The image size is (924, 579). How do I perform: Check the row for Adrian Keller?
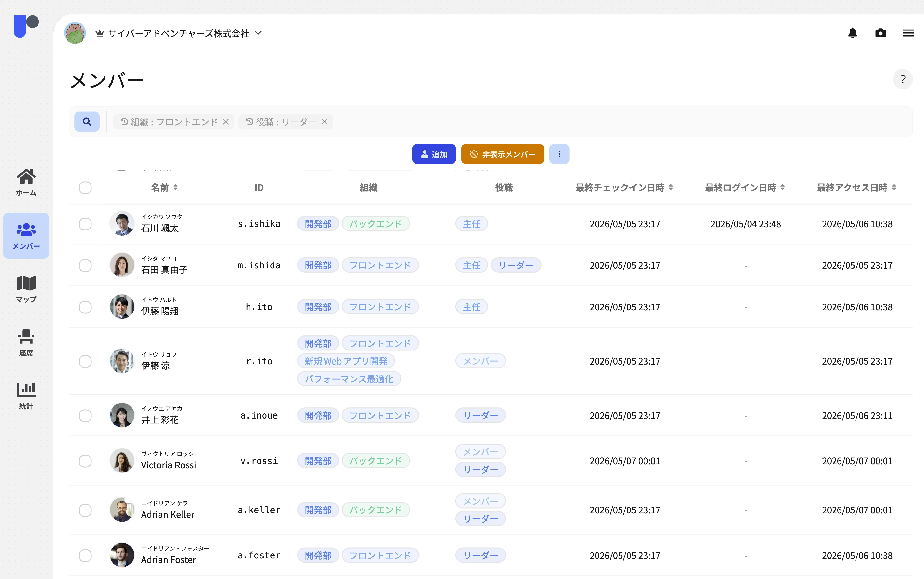coord(85,510)
